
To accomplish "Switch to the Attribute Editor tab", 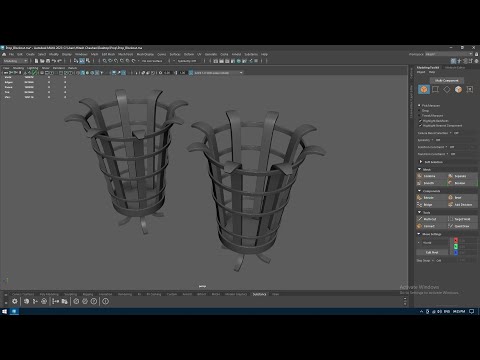I will pos(455,67).
